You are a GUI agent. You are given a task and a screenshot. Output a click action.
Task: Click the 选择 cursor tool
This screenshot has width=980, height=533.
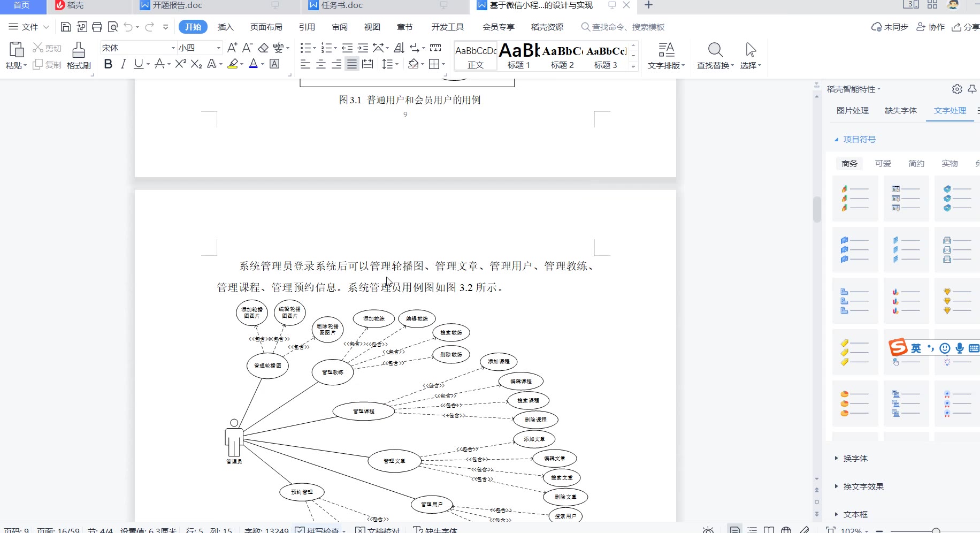pos(751,56)
